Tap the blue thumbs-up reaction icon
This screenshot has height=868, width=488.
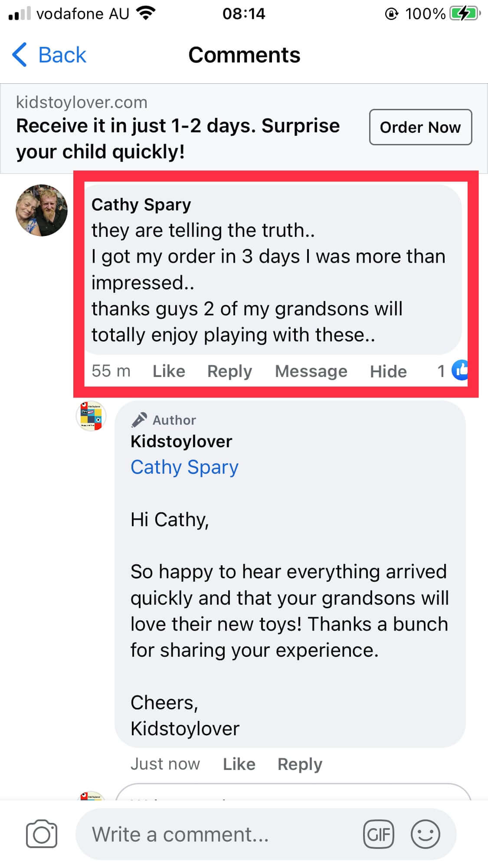pos(459,370)
